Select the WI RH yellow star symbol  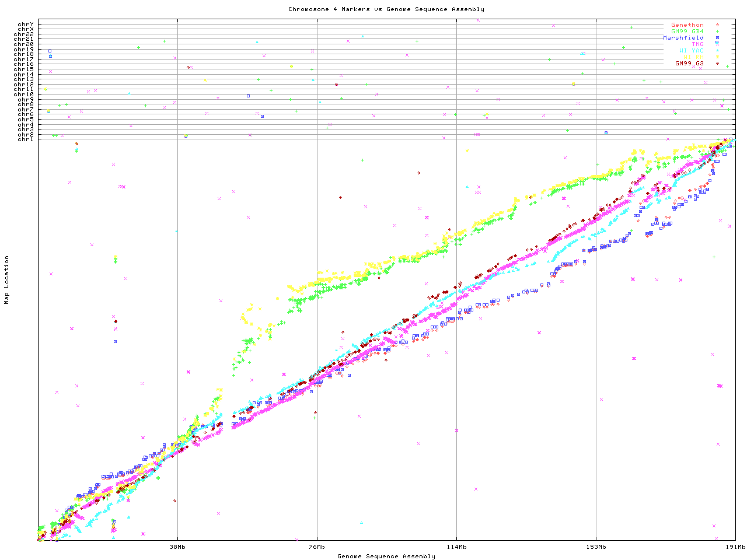717,57
